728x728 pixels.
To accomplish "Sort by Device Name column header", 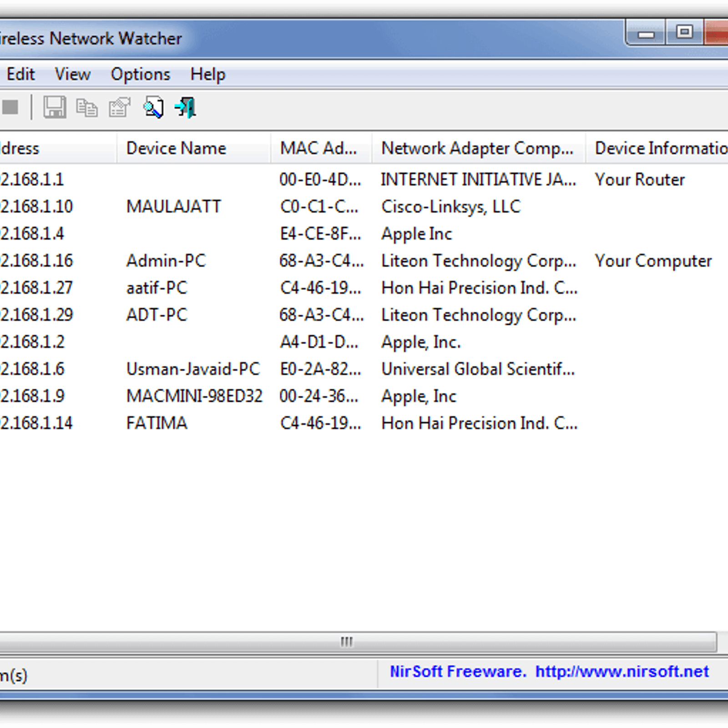I will (176, 148).
